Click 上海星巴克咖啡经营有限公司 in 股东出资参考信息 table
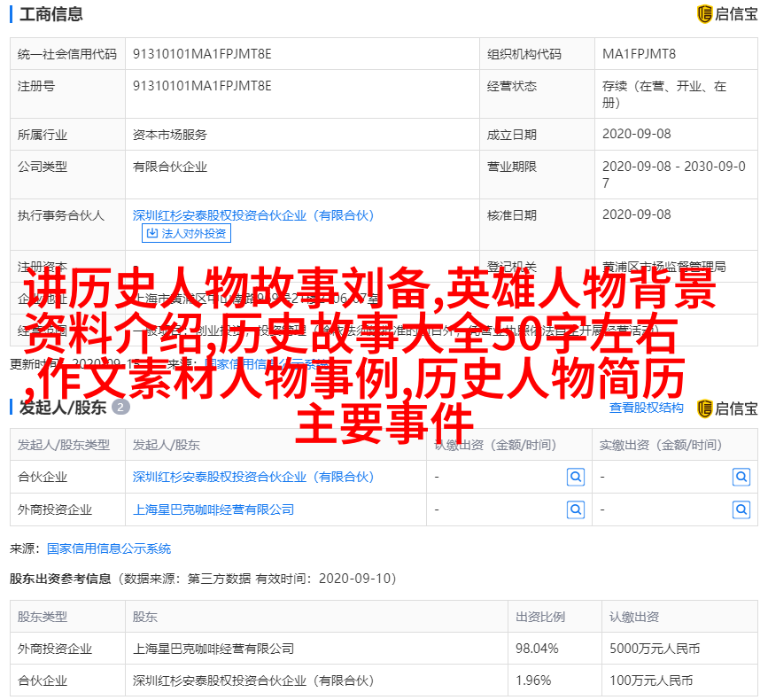The width and height of the screenshot is (768, 700). [213, 649]
